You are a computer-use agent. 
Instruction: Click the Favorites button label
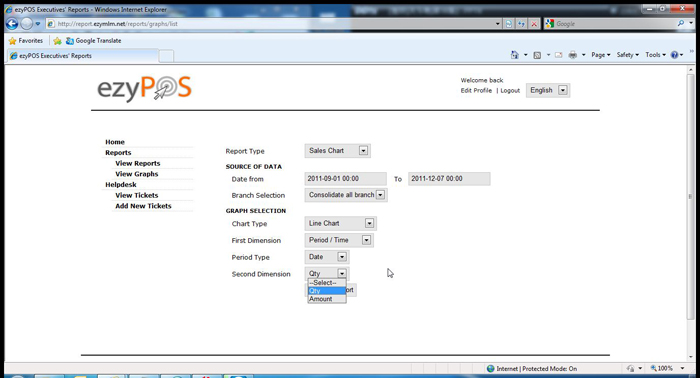(31, 41)
